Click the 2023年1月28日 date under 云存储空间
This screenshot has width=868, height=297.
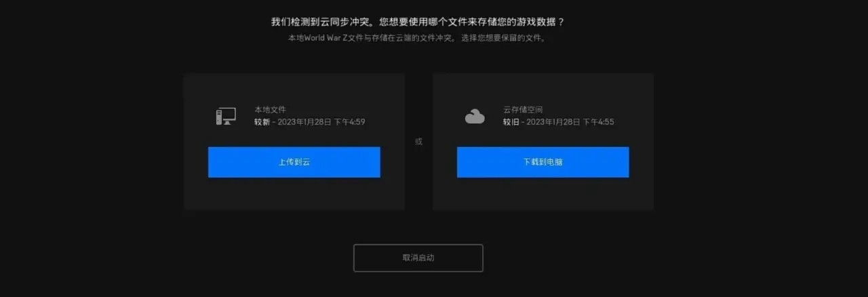[553, 122]
